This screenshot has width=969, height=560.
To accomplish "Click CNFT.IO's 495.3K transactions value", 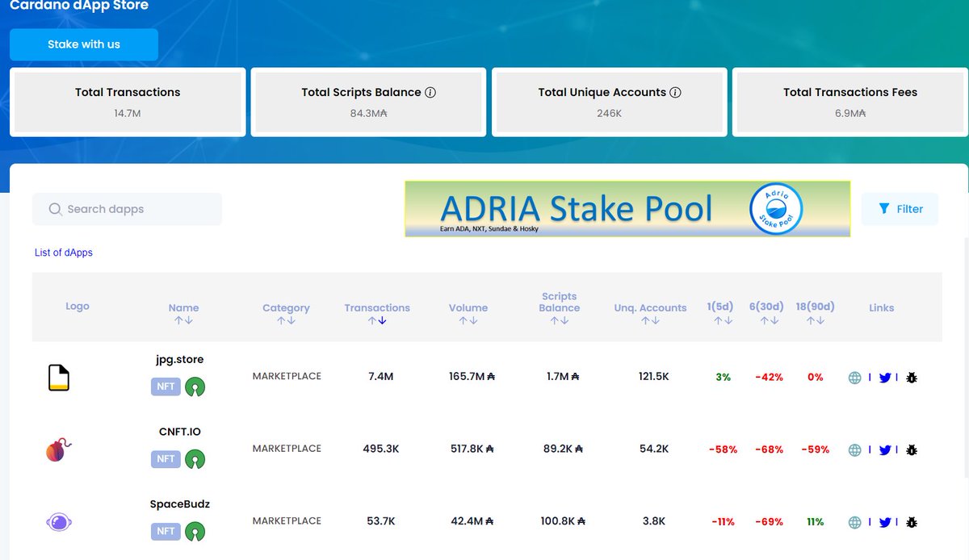I will pyautogui.click(x=380, y=449).
